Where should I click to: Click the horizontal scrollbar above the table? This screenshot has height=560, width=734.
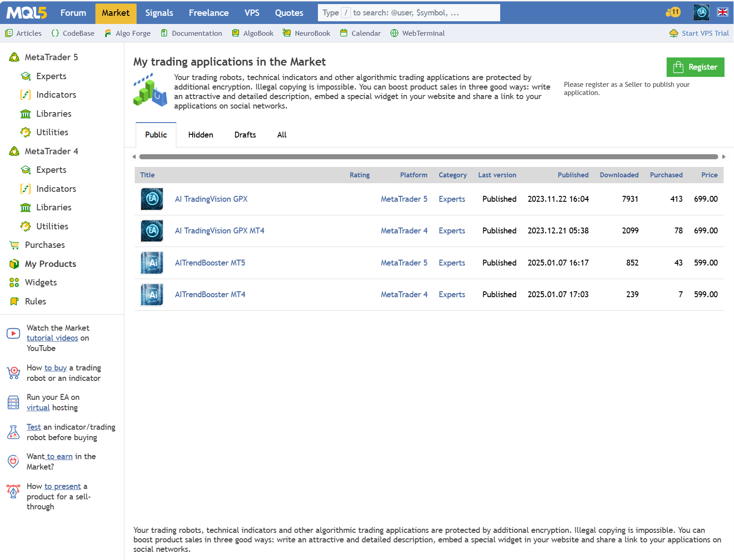[x=429, y=157]
